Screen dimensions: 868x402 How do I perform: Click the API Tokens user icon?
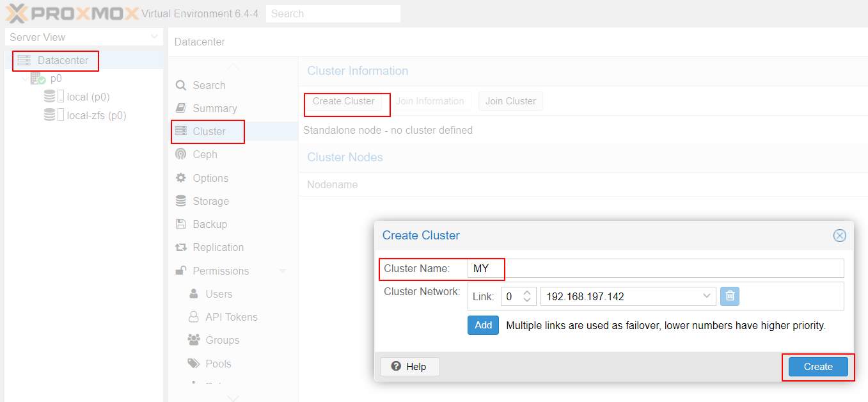click(193, 317)
